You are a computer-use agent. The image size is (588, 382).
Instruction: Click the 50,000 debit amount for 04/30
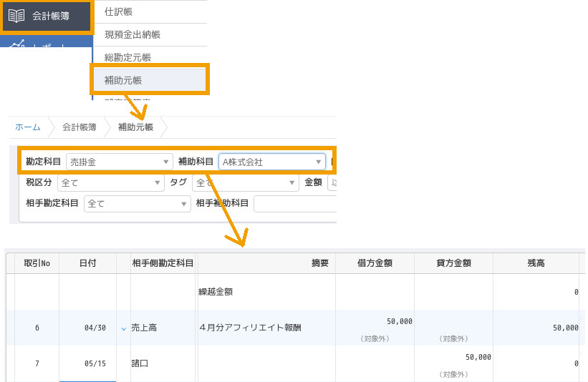(x=400, y=321)
